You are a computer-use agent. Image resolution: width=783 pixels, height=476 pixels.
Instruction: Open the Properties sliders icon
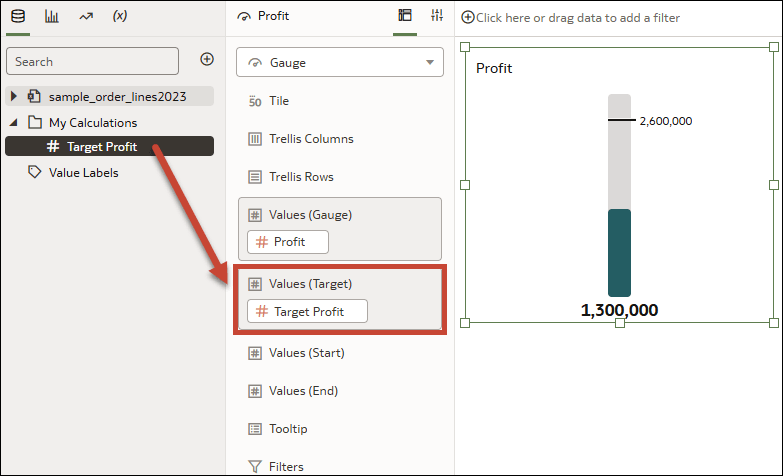pyautogui.click(x=437, y=16)
